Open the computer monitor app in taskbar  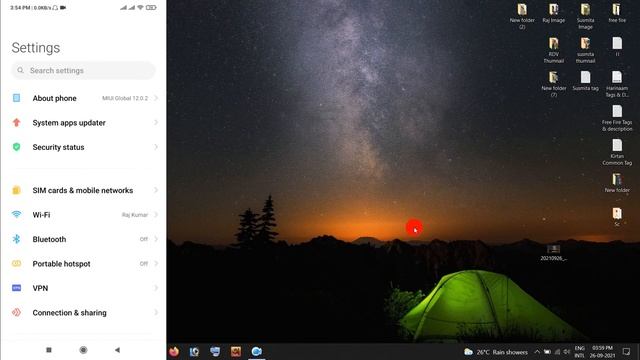click(215, 351)
